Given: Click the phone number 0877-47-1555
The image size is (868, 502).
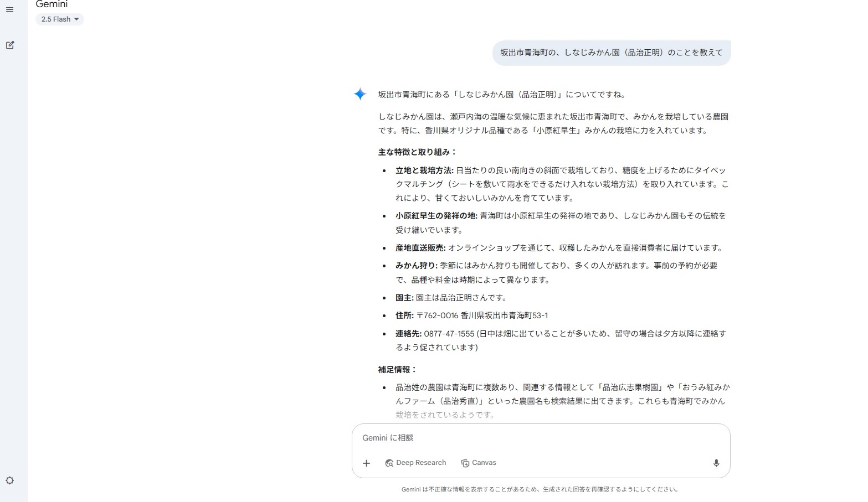Looking at the screenshot, I should pos(449,334).
